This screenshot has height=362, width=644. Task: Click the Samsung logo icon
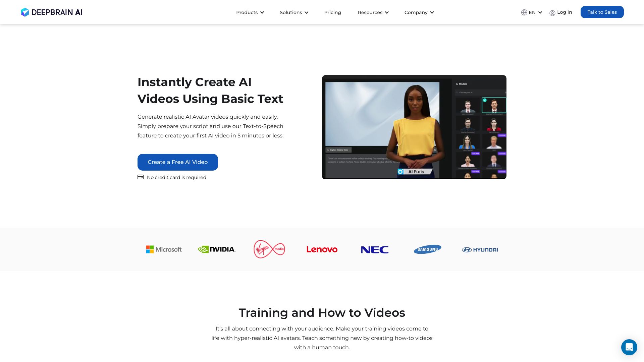tap(427, 249)
